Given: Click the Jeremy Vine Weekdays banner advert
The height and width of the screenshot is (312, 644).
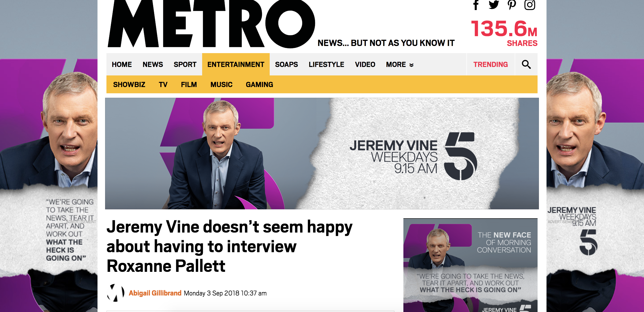Looking at the screenshot, I should tap(322, 154).
